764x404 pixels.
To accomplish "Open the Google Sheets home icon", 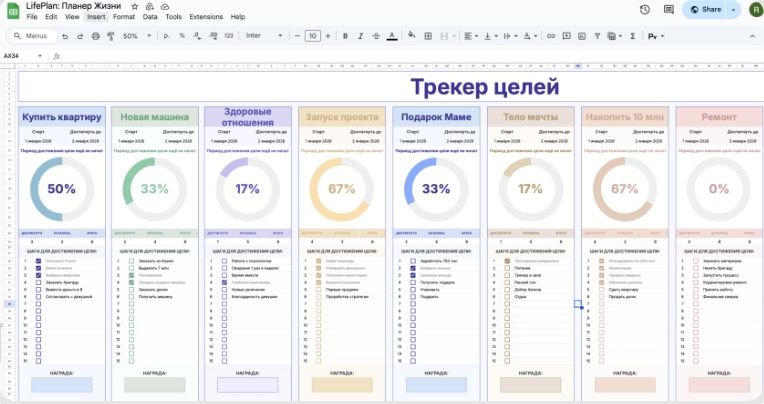I will 13,11.
